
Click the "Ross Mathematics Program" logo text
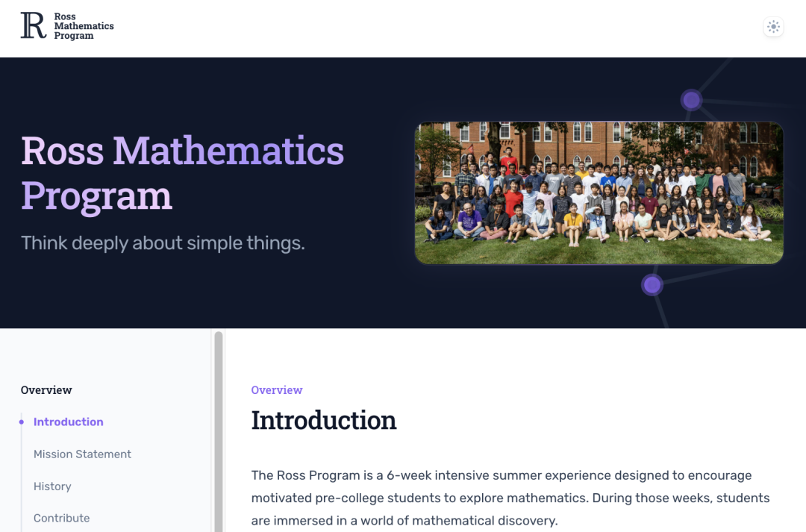pos(84,26)
